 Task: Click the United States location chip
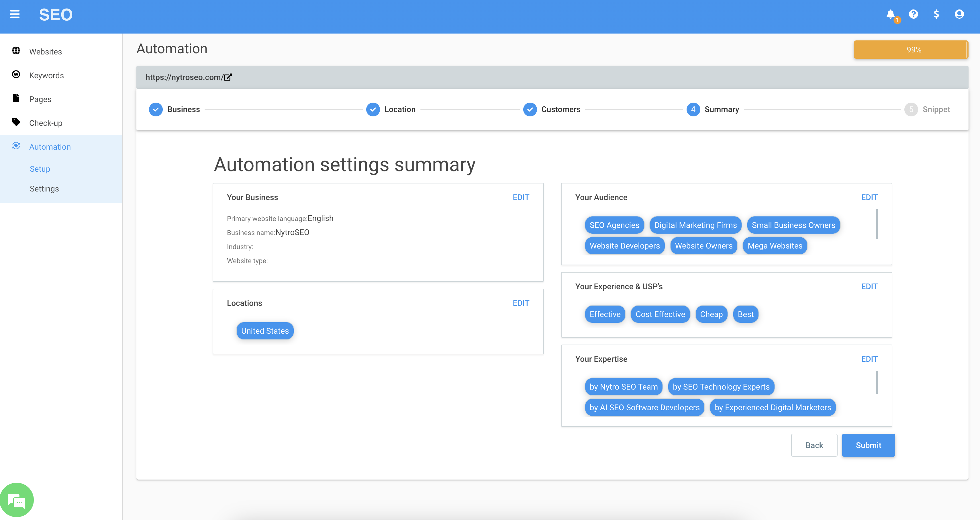tap(265, 331)
